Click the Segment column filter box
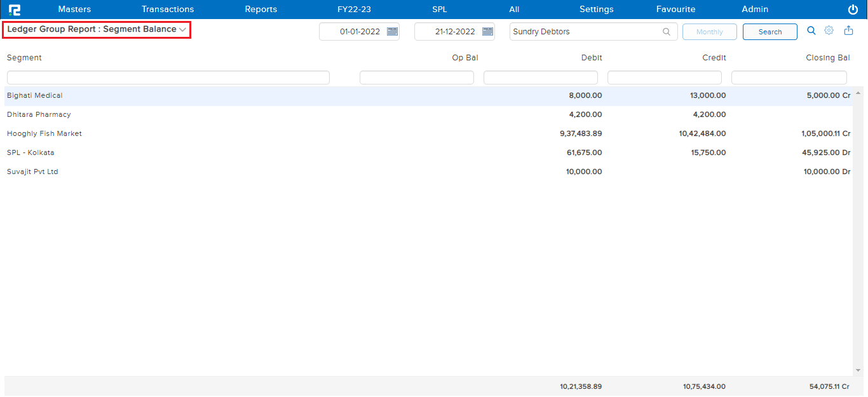This screenshot has width=868, height=397. (x=168, y=77)
